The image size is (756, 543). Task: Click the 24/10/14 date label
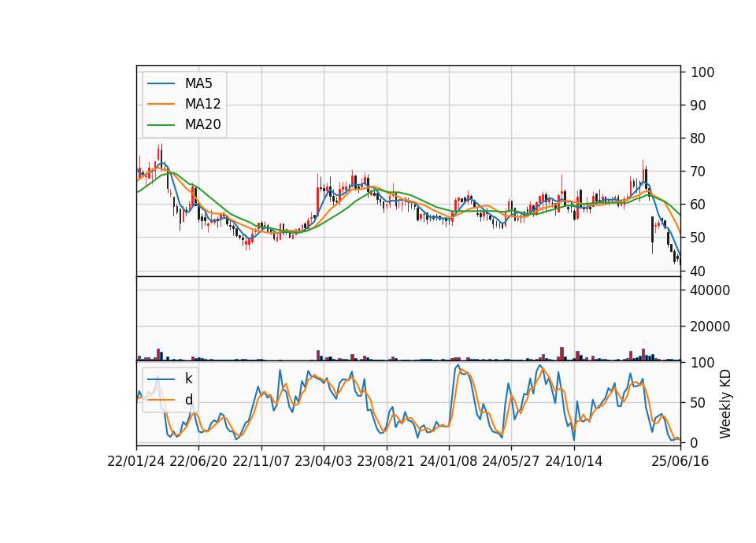[574, 461]
